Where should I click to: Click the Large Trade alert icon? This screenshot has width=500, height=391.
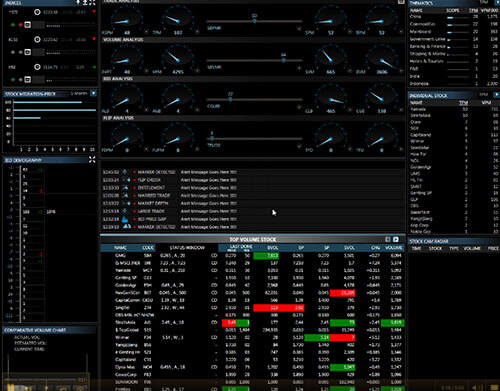[125, 211]
